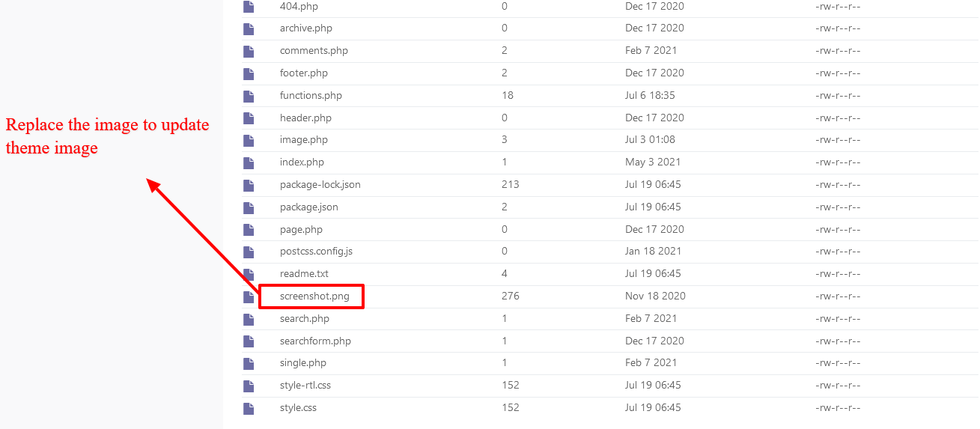This screenshot has height=429, width=980.
Task: Click the file icon beside 404.php
Action: 249,7
